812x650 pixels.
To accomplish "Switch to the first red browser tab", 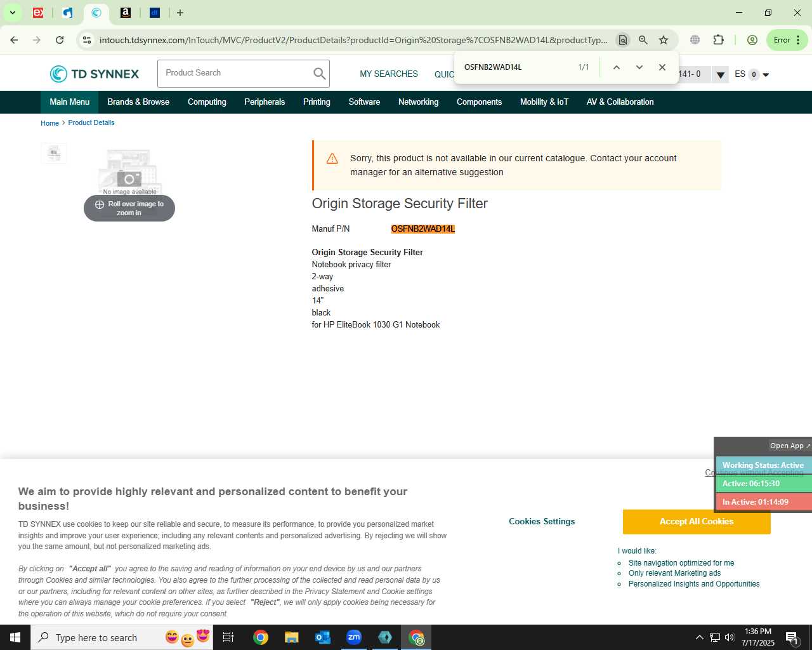I will point(38,13).
